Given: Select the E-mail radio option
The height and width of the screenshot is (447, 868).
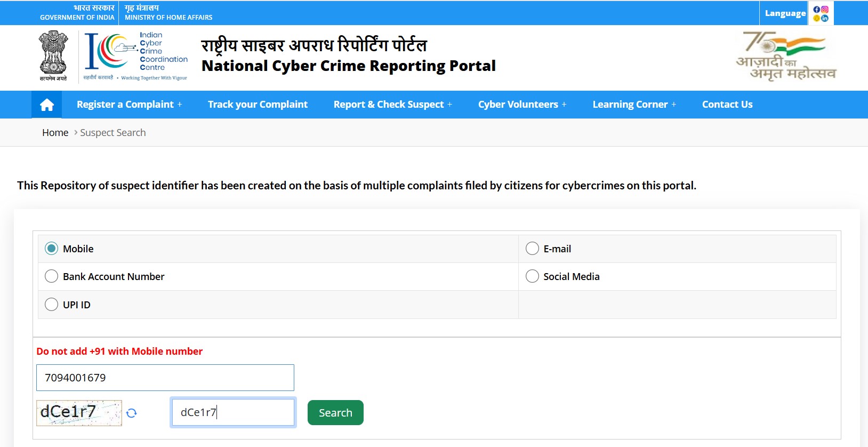Looking at the screenshot, I should (532, 249).
